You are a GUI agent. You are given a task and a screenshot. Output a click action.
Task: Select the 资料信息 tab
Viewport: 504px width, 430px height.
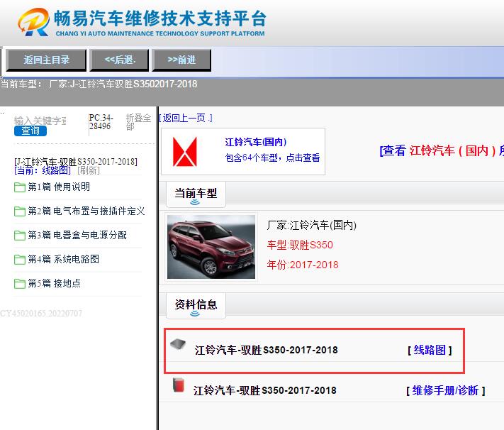(196, 305)
